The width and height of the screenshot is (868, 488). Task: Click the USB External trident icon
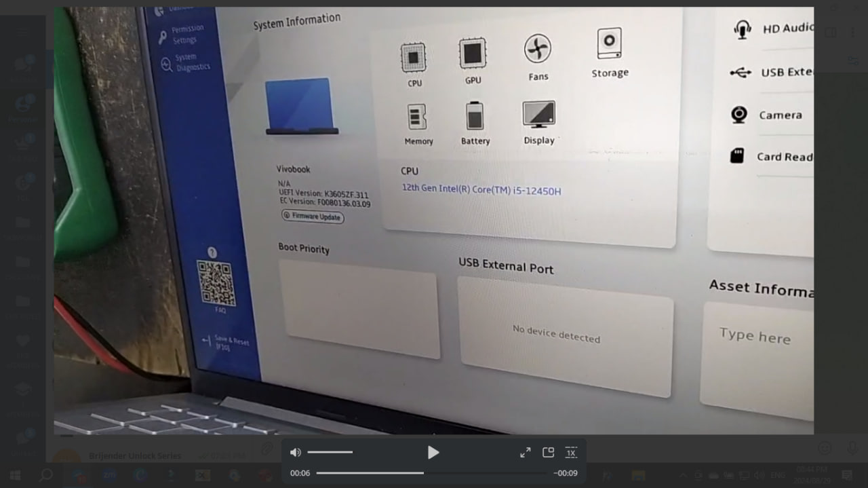(740, 72)
